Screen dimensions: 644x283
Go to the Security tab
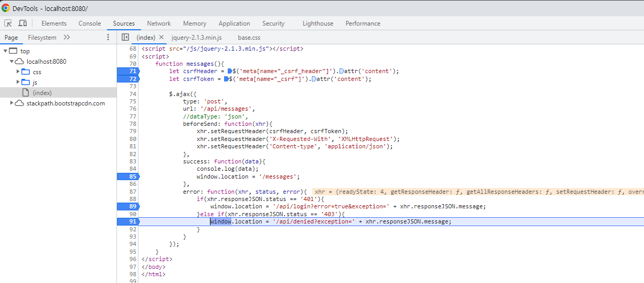tap(273, 23)
